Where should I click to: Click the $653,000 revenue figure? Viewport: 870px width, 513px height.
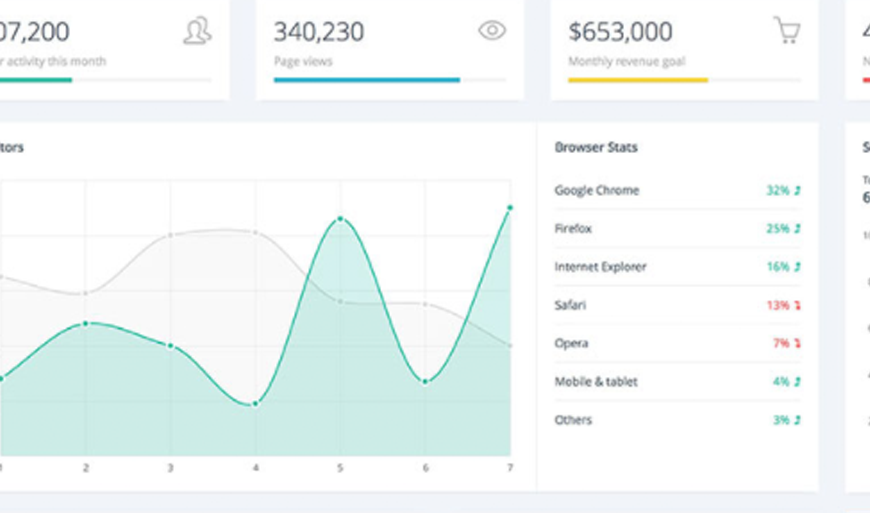pyautogui.click(x=620, y=32)
